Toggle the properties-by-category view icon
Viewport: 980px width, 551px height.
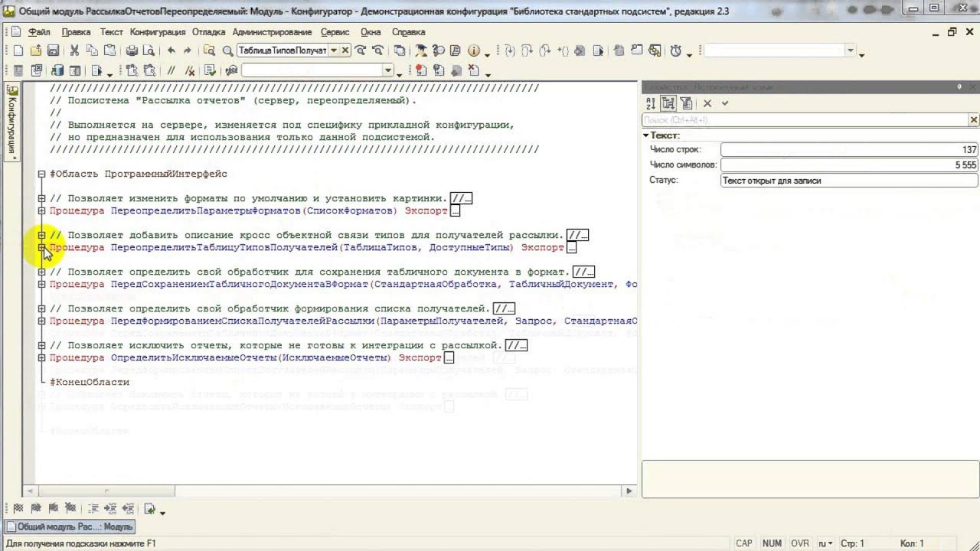(668, 103)
